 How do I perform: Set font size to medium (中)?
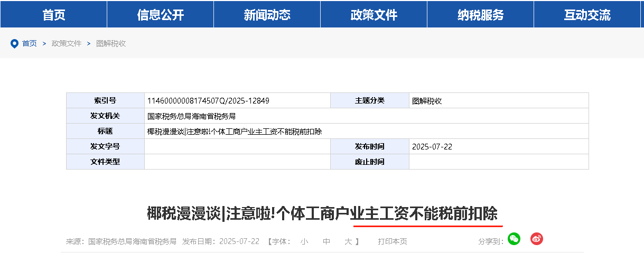pyautogui.click(x=326, y=241)
